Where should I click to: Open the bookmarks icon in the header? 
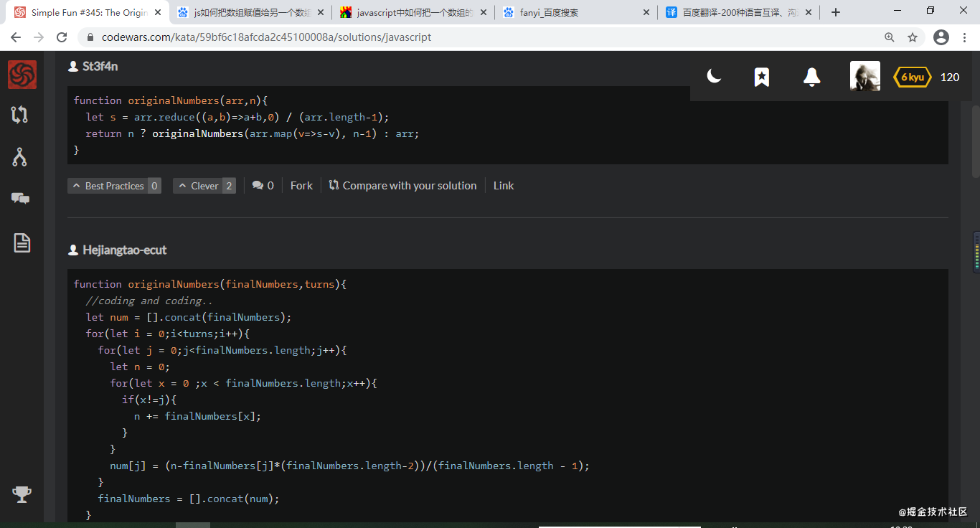tap(762, 77)
